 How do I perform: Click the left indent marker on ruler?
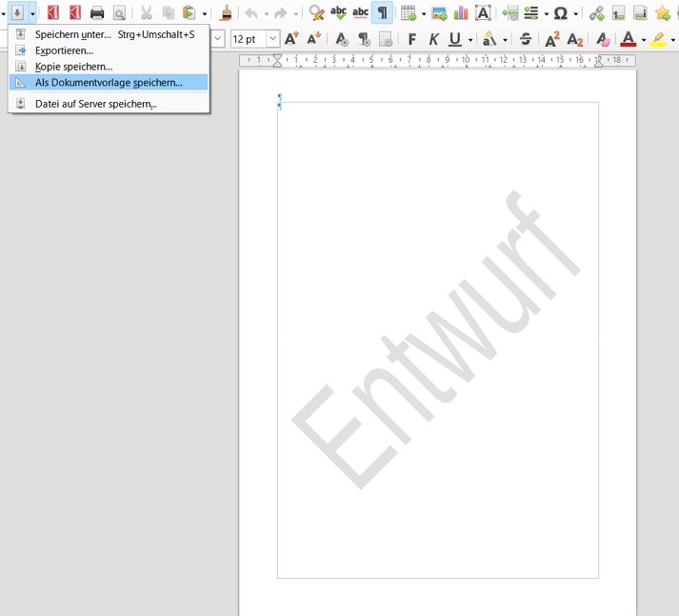(277, 61)
